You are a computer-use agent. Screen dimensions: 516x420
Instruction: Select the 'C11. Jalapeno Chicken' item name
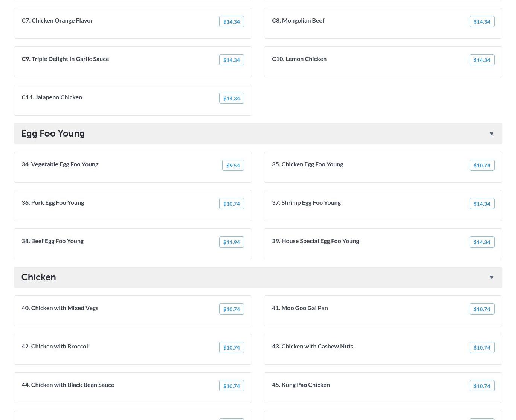[x=52, y=97]
